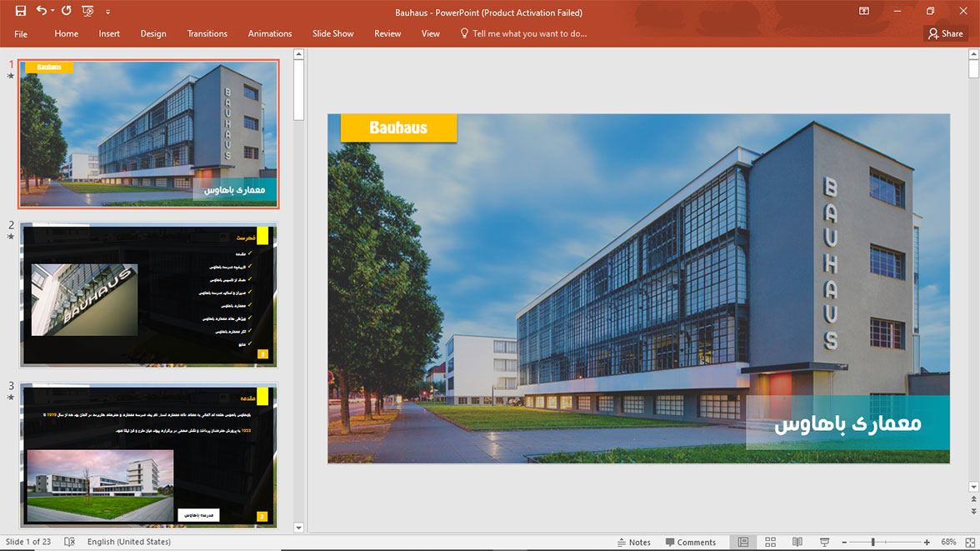The height and width of the screenshot is (551, 980).
Task: Open Customize Quick Access Toolbar dropdown
Action: (x=107, y=12)
